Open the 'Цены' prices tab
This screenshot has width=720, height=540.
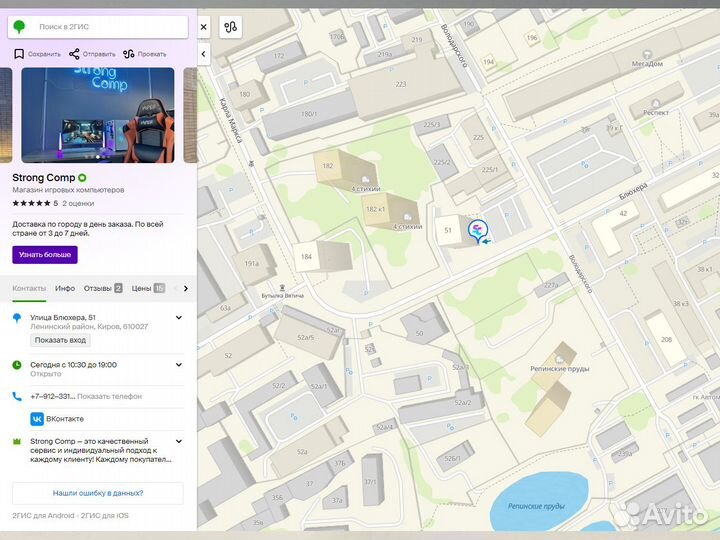click(148, 288)
